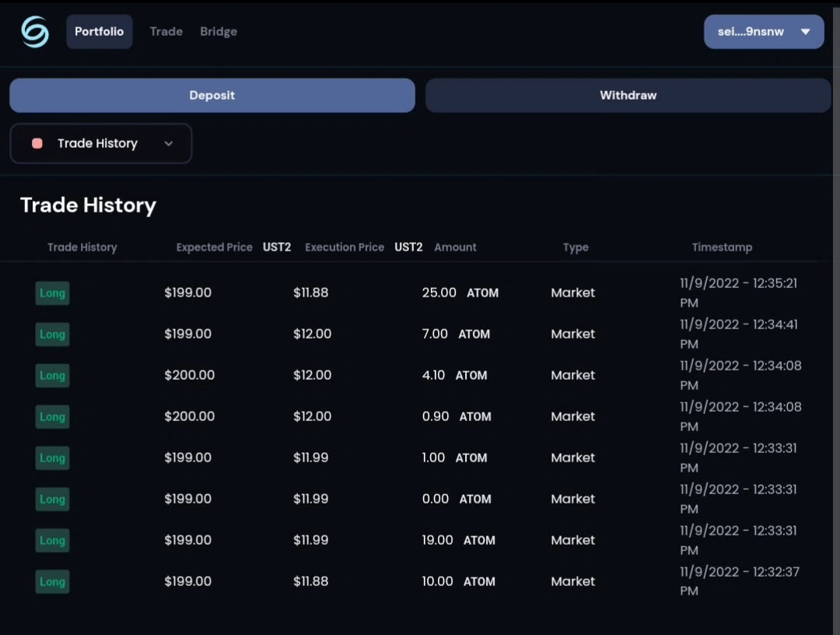This screenshot has width=840, height=635.
Task: Click the Long badge for 7.00 ATOM trade
Action: (x=52, y=335)
